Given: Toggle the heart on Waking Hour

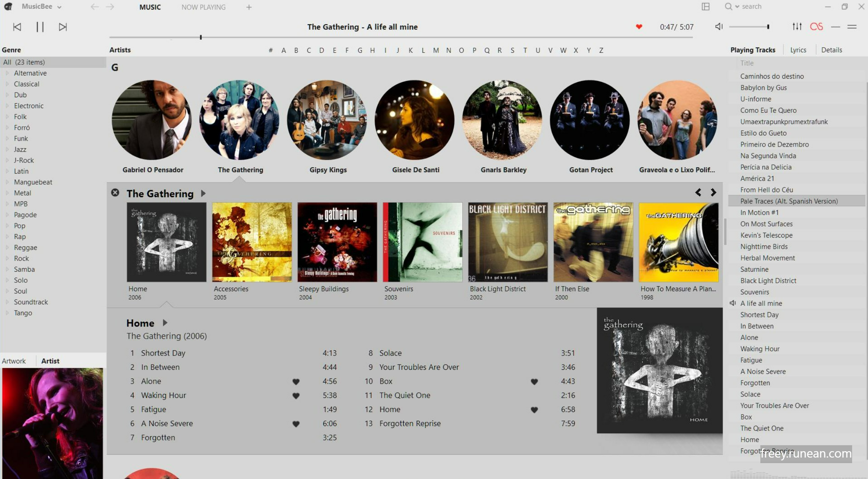Looking at the screenshot, I should tap(296, 396).
